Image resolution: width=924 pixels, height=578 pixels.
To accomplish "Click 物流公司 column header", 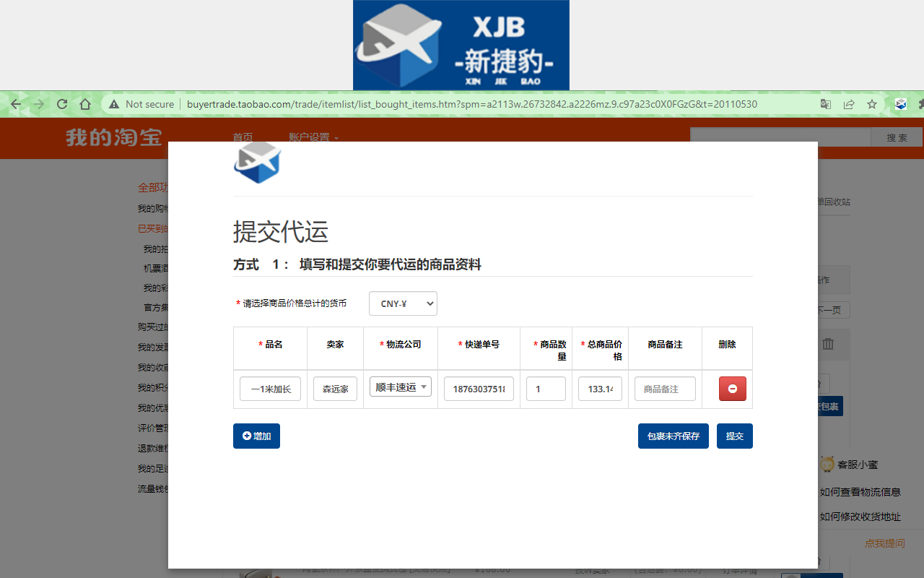I will tap(401, 345).
